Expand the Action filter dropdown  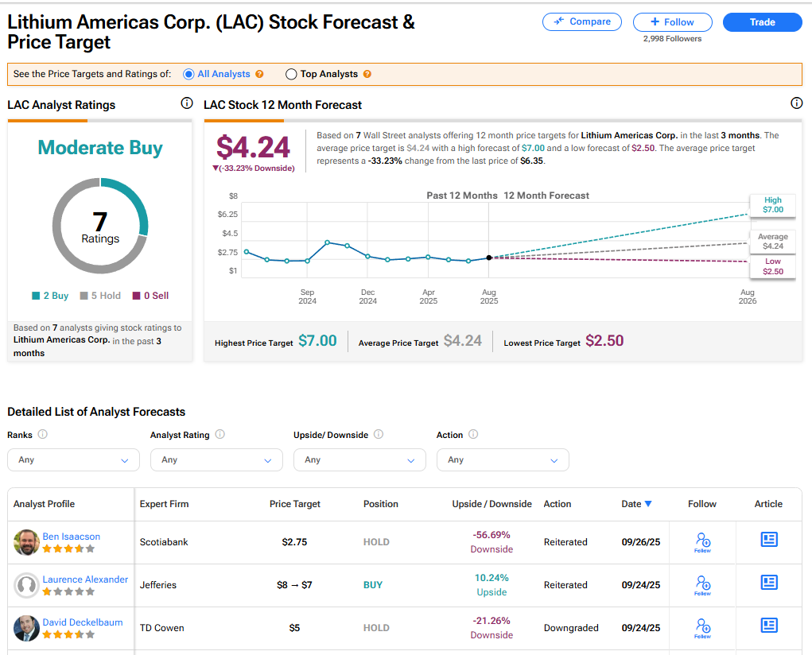(503, 459)
